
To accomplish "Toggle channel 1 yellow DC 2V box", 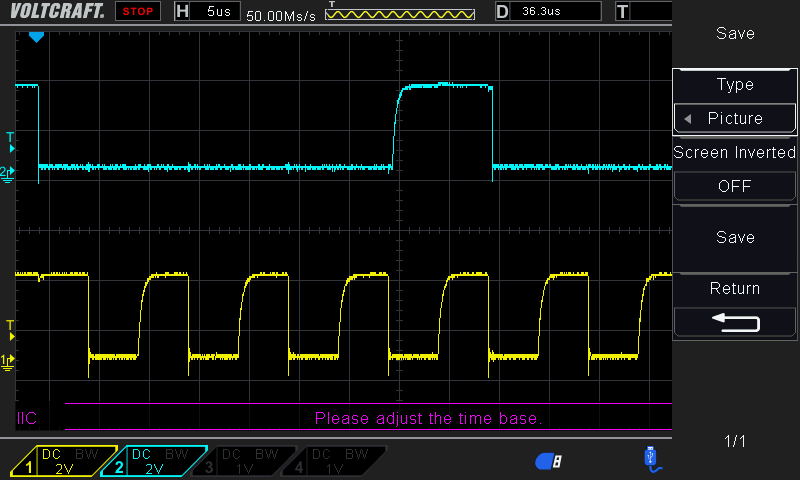I will click(64, 461).
